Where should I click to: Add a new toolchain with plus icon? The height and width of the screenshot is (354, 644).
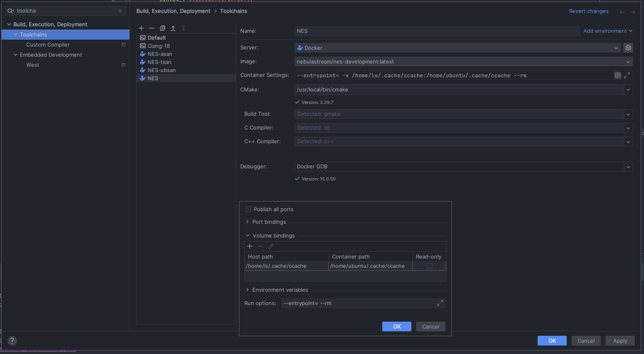point(141,28)
